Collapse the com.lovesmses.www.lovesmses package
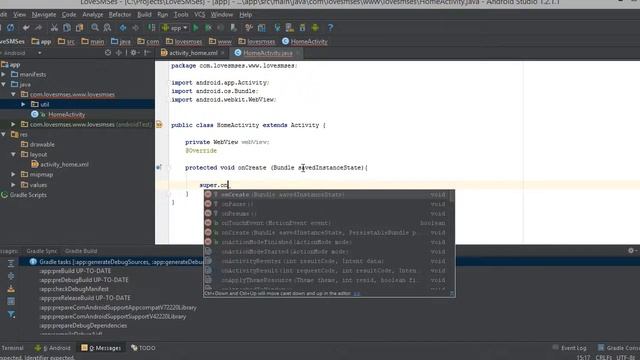 13,94
